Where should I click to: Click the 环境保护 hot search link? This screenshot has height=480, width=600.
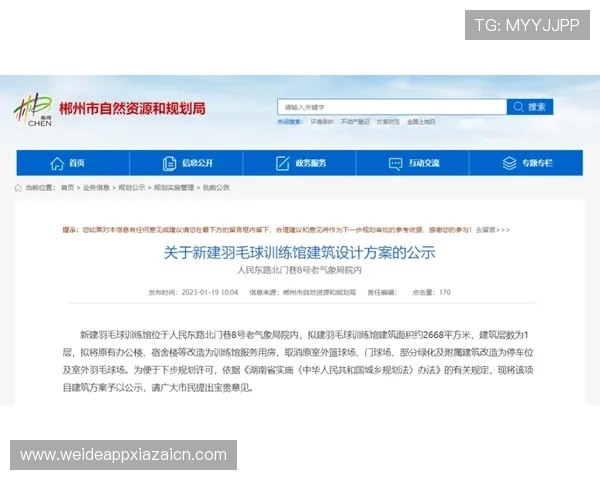point(322,122)
